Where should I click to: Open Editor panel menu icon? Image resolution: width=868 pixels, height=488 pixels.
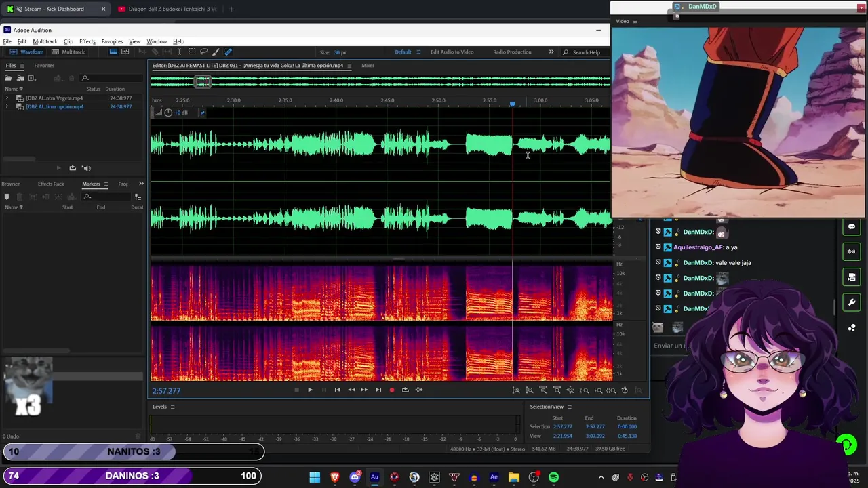[x=349, y=66]
